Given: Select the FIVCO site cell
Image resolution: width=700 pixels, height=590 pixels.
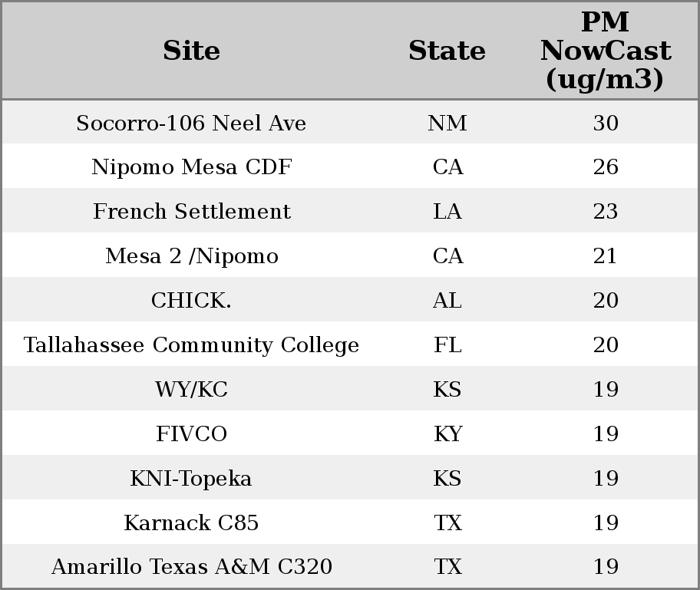Looking at the screenshot, I should (191, 434).
